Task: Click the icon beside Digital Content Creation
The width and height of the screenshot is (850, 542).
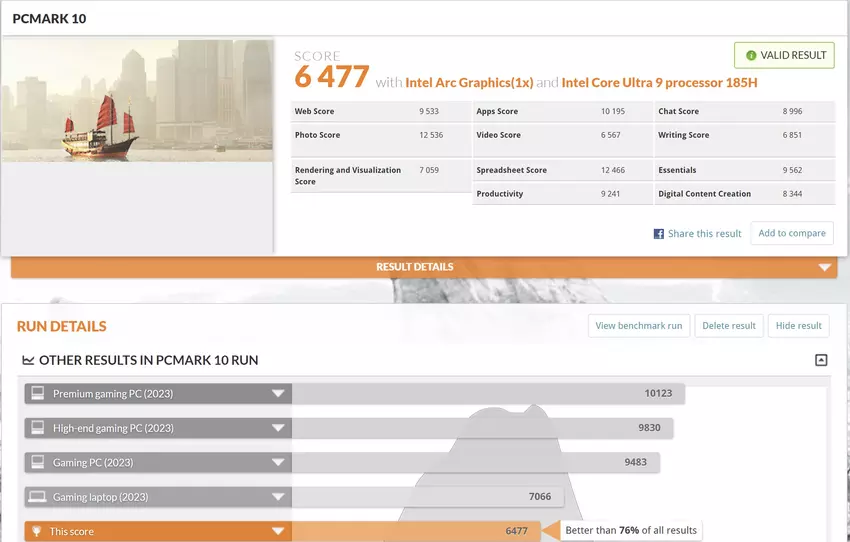Action: 650,194
